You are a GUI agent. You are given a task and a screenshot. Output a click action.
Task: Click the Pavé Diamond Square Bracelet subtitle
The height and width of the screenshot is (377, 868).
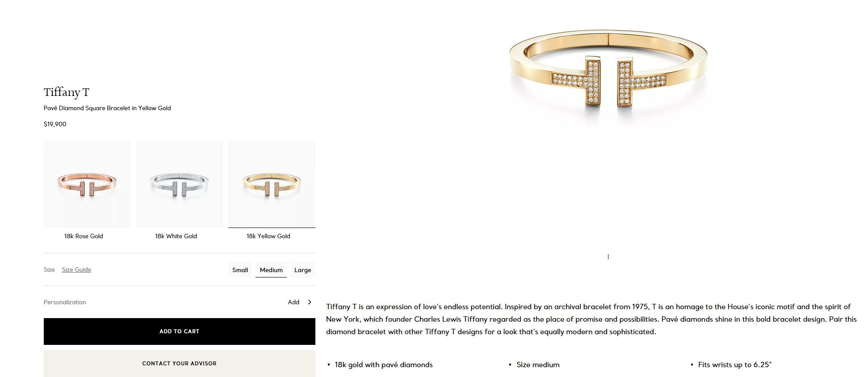tap(107, 108)
